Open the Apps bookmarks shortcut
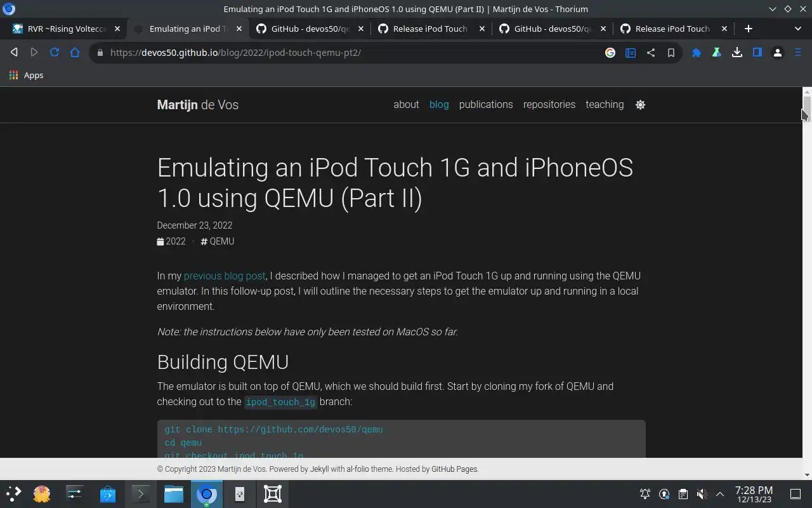The width and height of the screenshot is (812, 508). pos(27,75)
